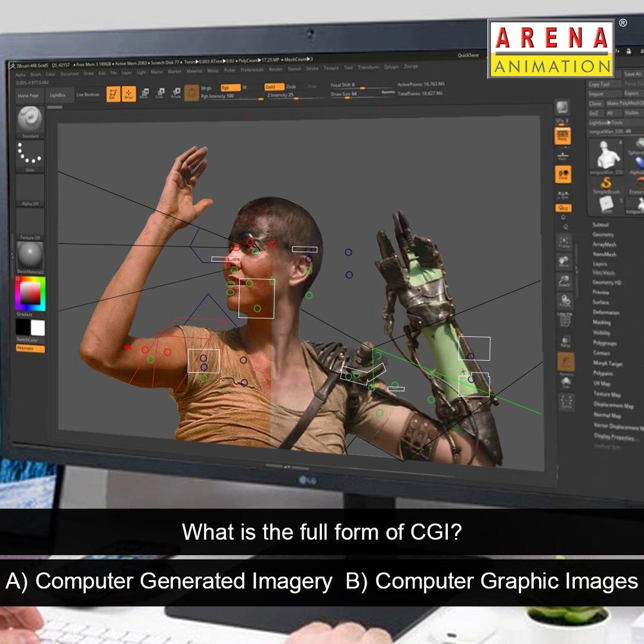The height and width of the screenshot is (644, 644).
Task: Open the Standard brush selector
Action: [x=30, y=122]
